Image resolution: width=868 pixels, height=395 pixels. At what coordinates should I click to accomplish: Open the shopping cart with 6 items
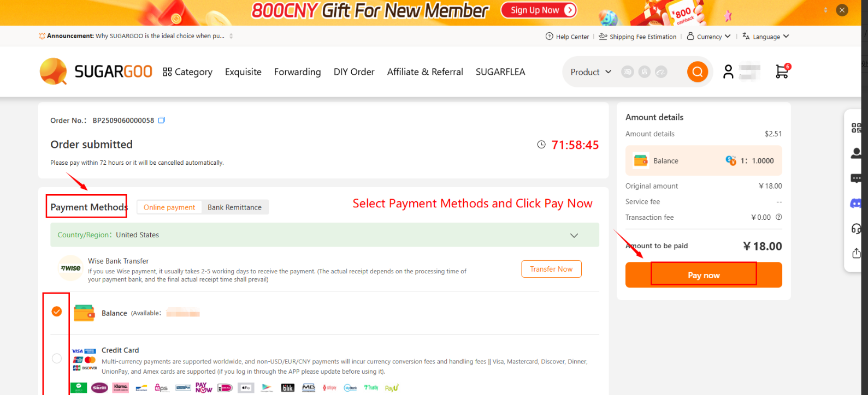(782, 71)
